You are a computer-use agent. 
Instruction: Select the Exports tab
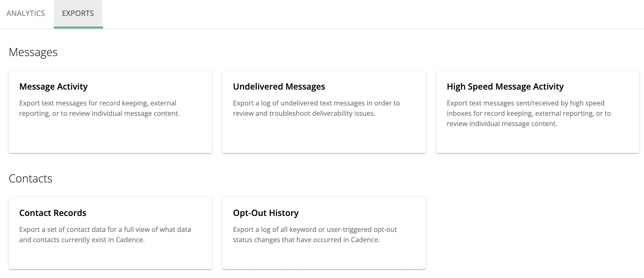[78, 13]
